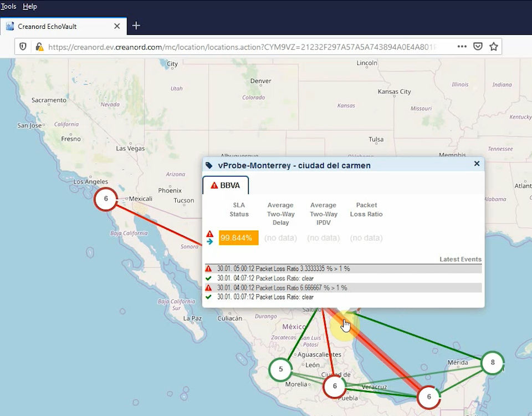This screenshot has width=532, height=416.
Task: Close the vProbe-Monterrey popup
Action: [477, 164]
